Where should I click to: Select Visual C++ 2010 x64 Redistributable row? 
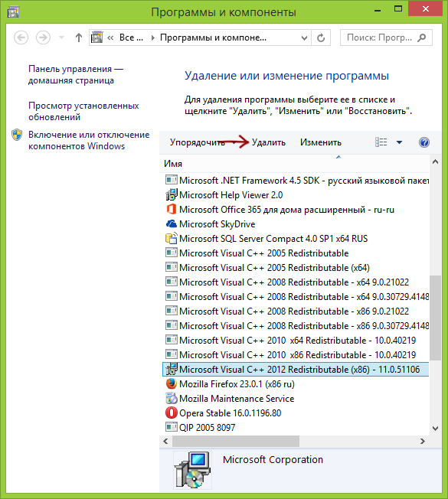296,341
